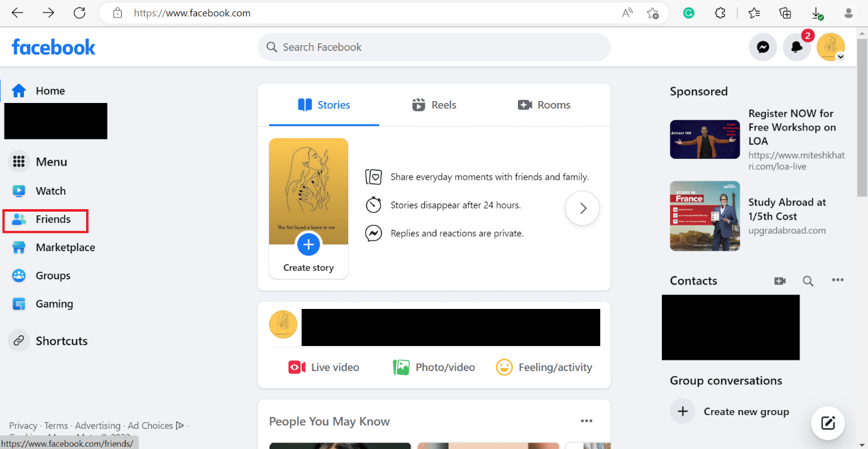Click the Search Facebook field

tap(434, 47)
